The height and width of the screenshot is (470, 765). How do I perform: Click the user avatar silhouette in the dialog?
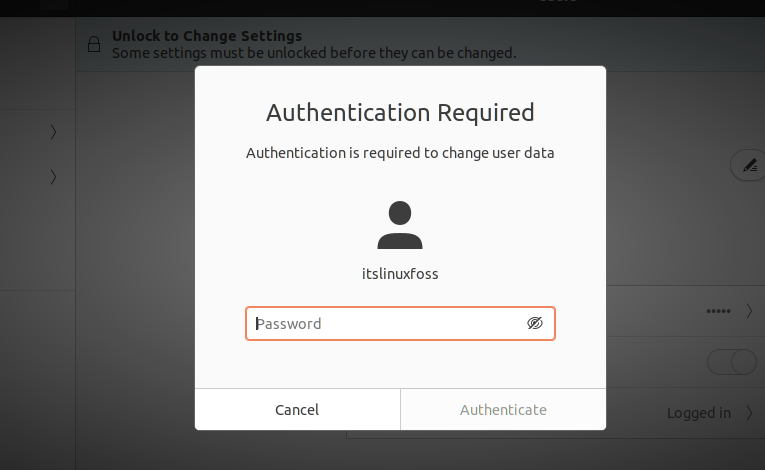click(x=400, y=225)
